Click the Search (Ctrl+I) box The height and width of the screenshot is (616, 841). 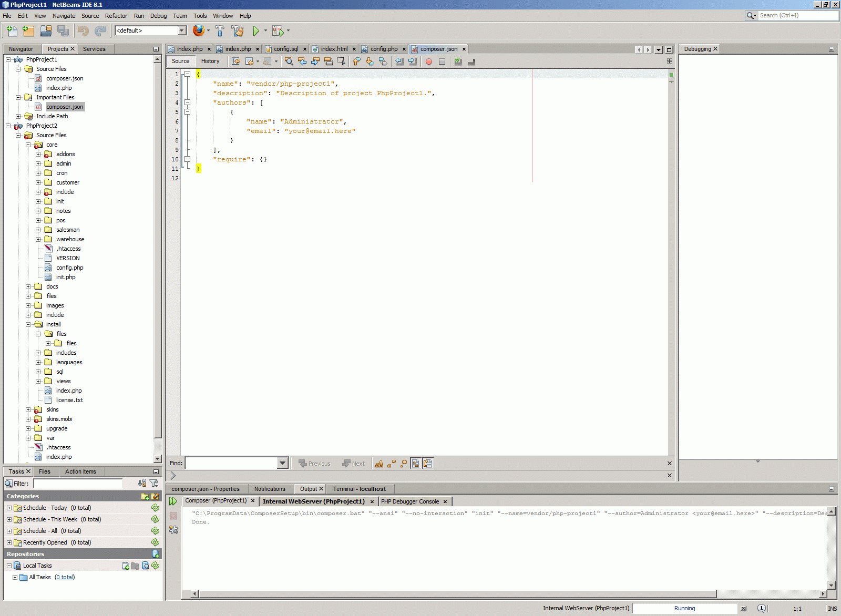(798, 15)
